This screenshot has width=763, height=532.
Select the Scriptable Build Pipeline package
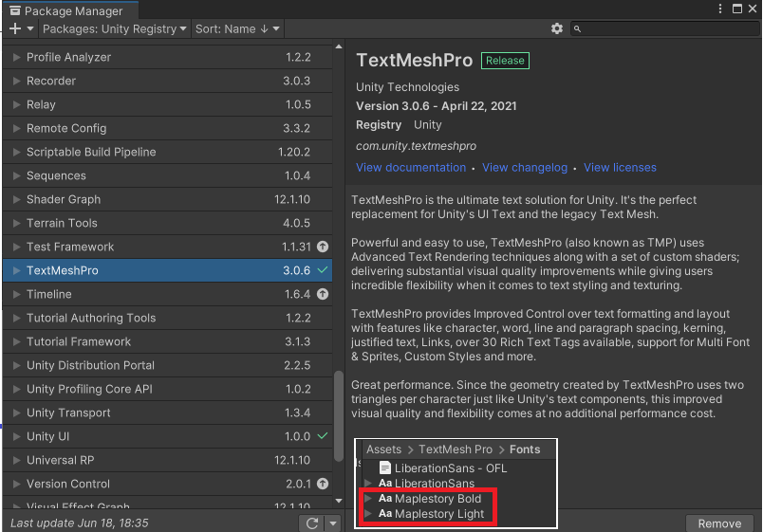pyautogui.click(x=167, y=152)
